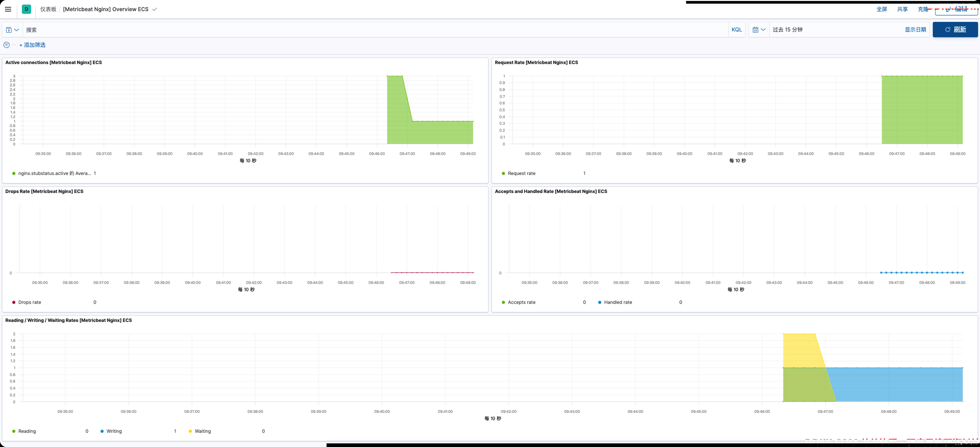Click 显示日期 to show dates
980x447 pixels.
pos(915,30)
